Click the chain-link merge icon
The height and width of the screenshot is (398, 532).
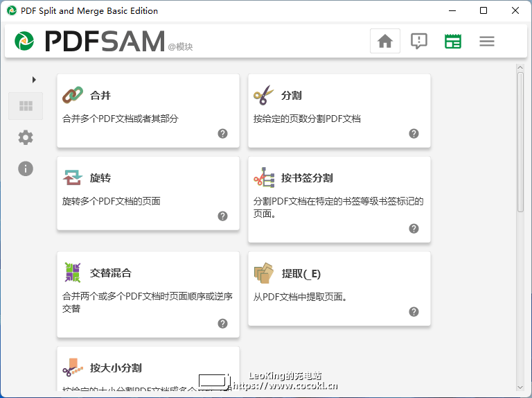coord(73,95)
